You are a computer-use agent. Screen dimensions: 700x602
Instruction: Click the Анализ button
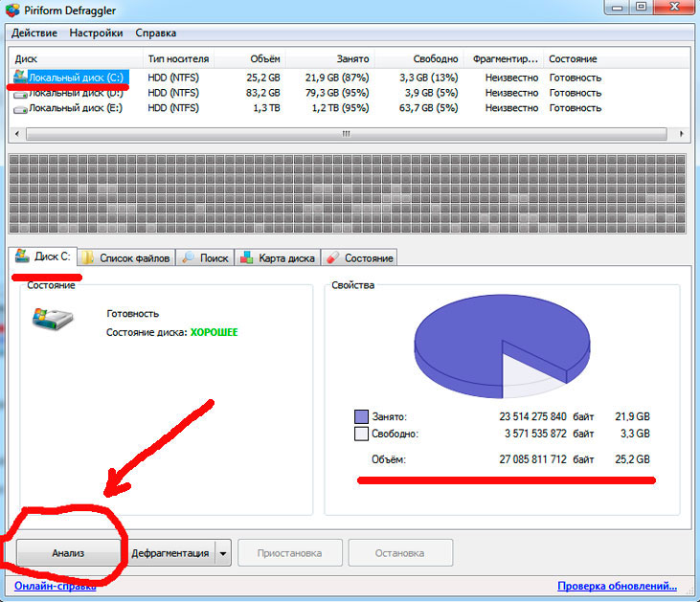point(68,553)
